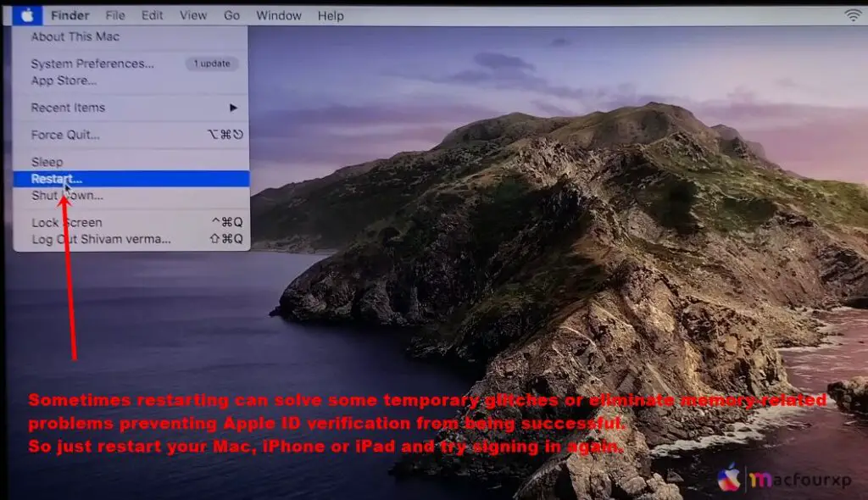
Task: Open the File menu
Action: 114,14
